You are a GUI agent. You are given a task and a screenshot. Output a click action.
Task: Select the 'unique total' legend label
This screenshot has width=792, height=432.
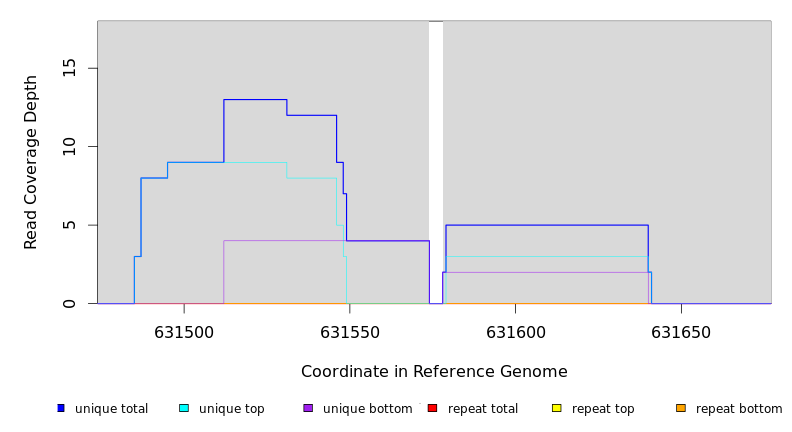click(x=111, y=409)
